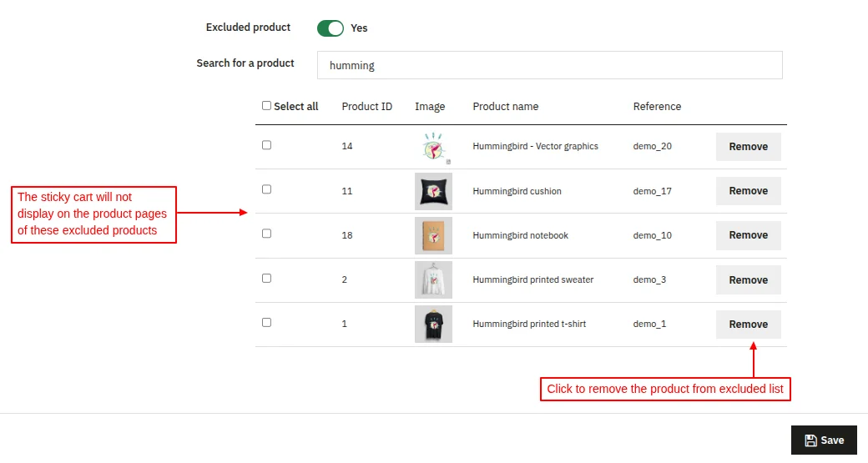Image resolution: width=868 pixels, height=463 pixels.
Task: Click the Excluded product label
Action: [248, 28]
